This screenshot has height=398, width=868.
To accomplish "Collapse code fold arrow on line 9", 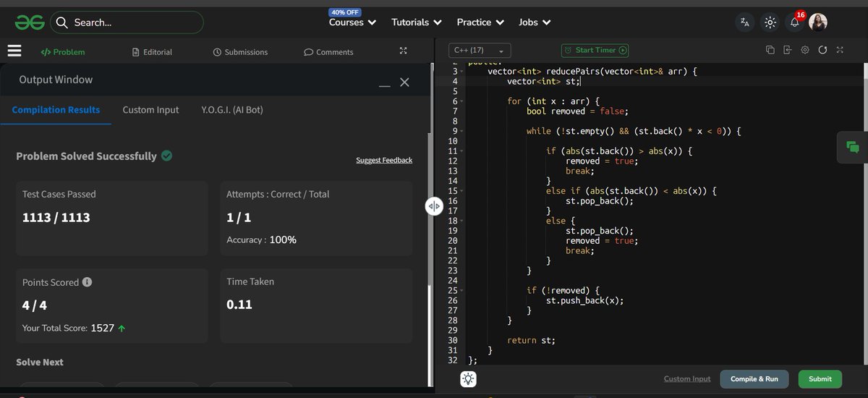I will 461,131.
